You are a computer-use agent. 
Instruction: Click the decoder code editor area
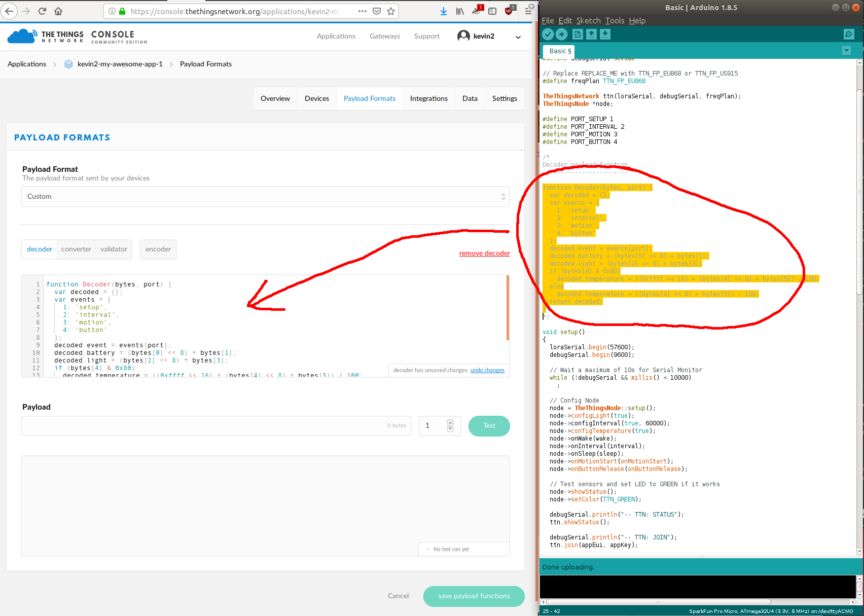(x=265, y=326)
